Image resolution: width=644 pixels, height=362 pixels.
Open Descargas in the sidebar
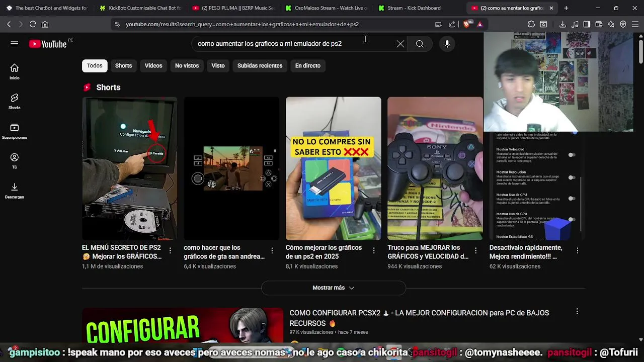click(14, 191)
